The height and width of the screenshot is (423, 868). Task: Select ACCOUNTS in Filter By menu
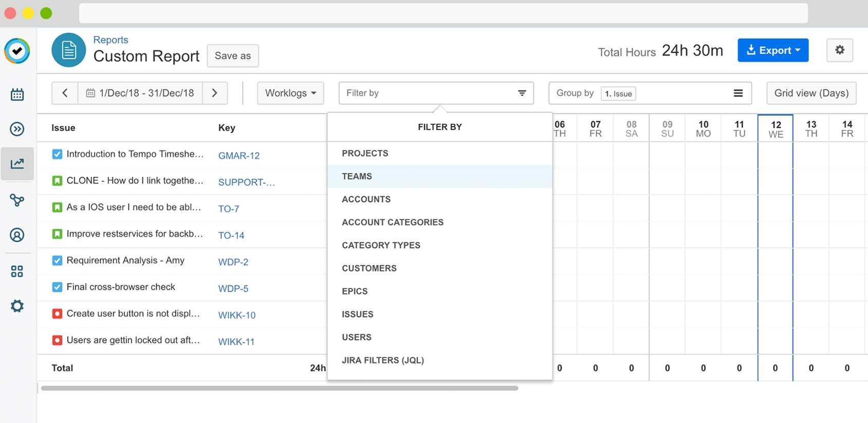click(440, 199)
